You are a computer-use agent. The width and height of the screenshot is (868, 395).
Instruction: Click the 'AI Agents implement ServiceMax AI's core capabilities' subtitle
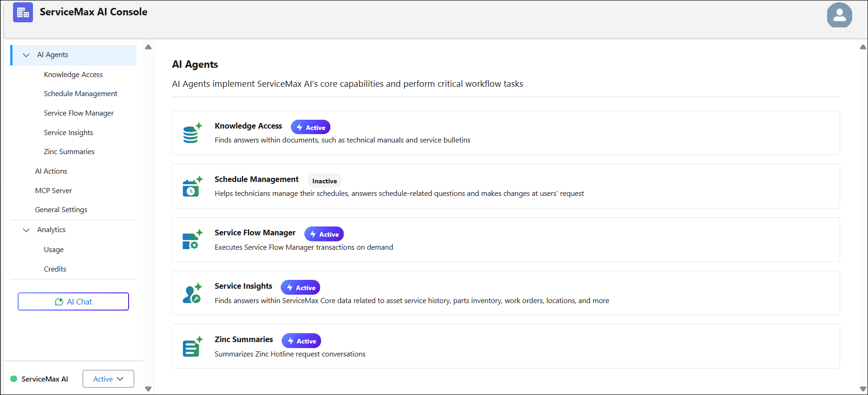[x=347, y=84]
